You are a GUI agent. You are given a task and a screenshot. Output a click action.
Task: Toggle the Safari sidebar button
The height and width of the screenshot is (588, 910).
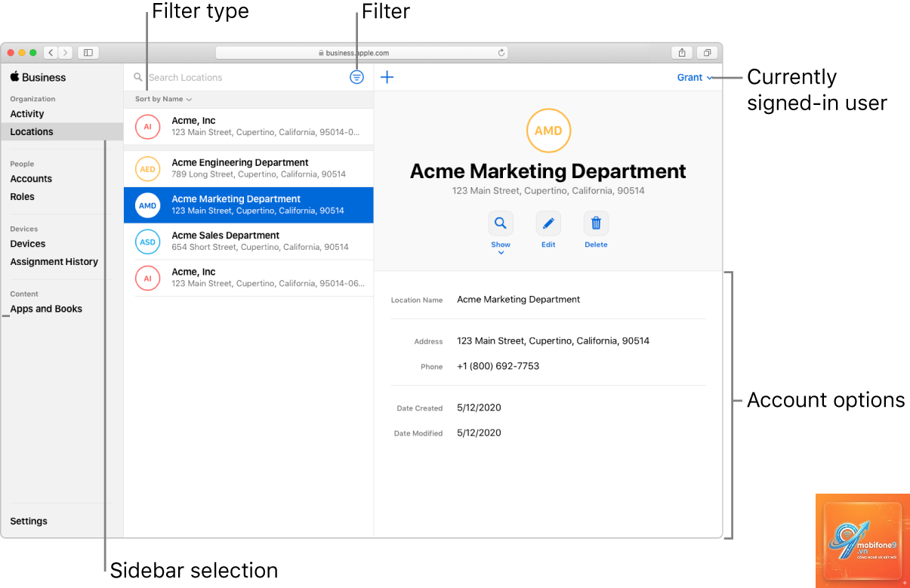coord(88,53)
